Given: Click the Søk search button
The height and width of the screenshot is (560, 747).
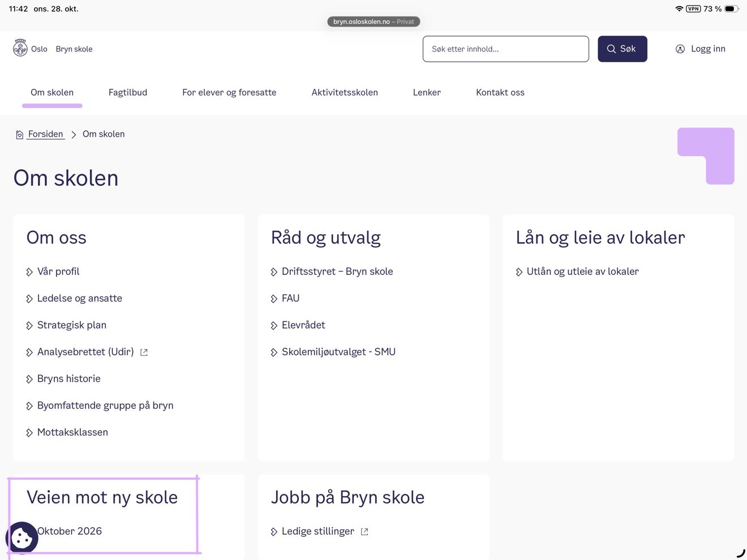Looking at the screenshot, I should coord(622,49).
